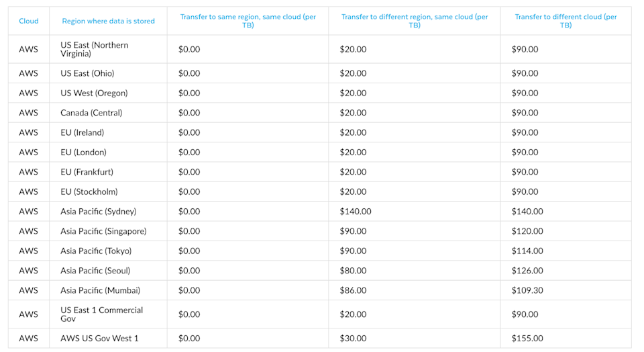The image size is (644, 352).
Task: Select the $114.00 Tokyo different cloud price
Action: coord(527,251)
